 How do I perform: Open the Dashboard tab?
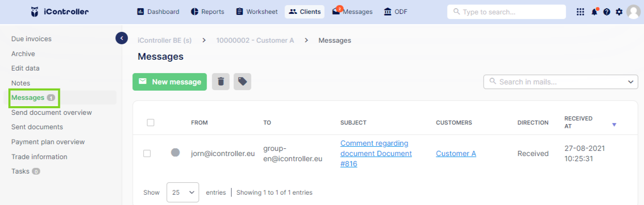158,11
